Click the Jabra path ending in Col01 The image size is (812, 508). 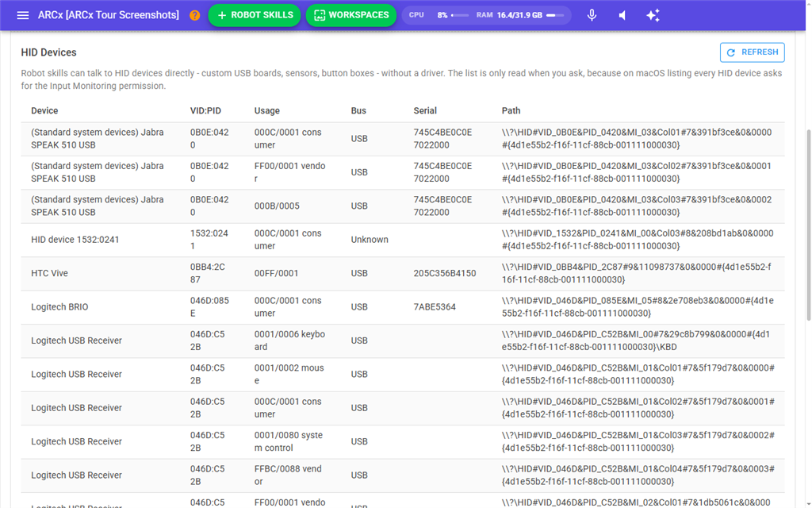point(637,138)
